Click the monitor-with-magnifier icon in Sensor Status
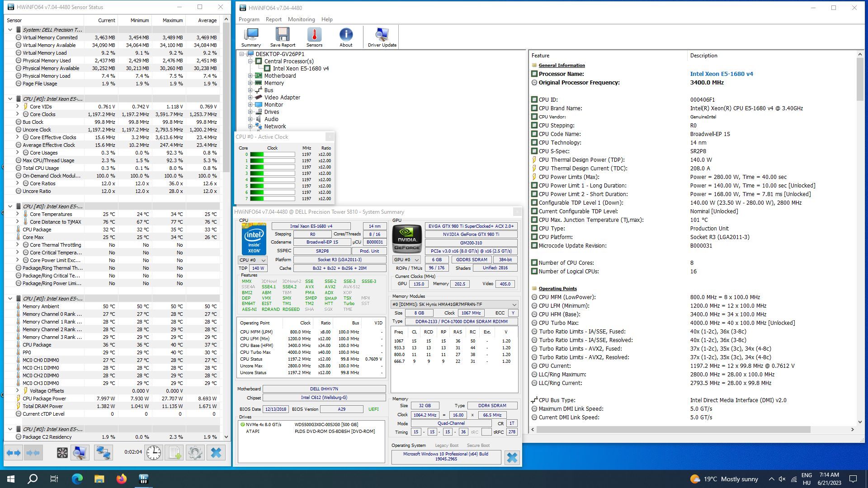The image size is (868, 488). tap(80, 453)
